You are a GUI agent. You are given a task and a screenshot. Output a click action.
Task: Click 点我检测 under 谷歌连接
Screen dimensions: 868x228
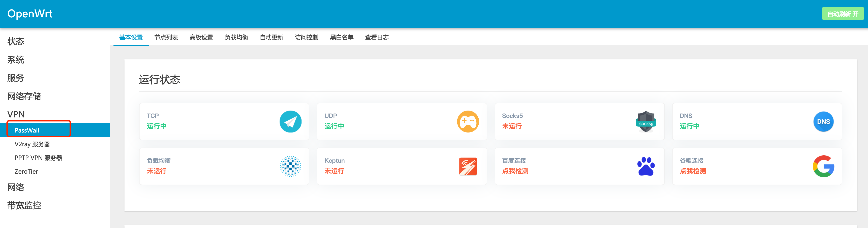point(693,171)
